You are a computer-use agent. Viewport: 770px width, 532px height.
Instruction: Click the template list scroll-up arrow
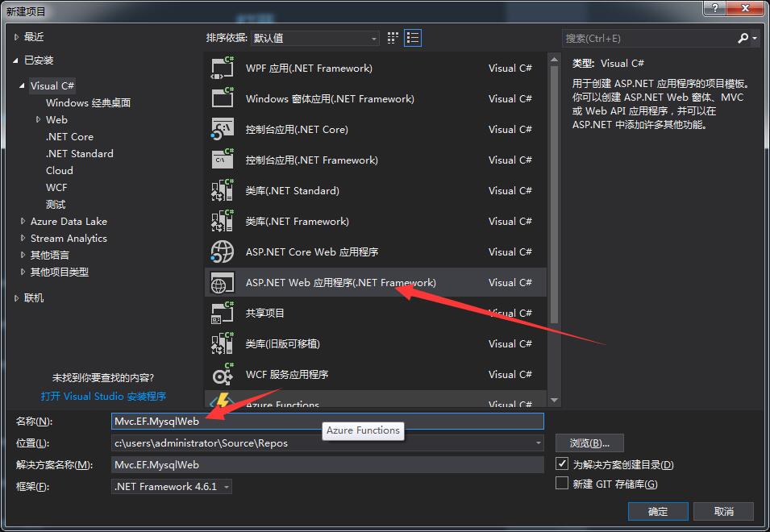coord(555,60)
